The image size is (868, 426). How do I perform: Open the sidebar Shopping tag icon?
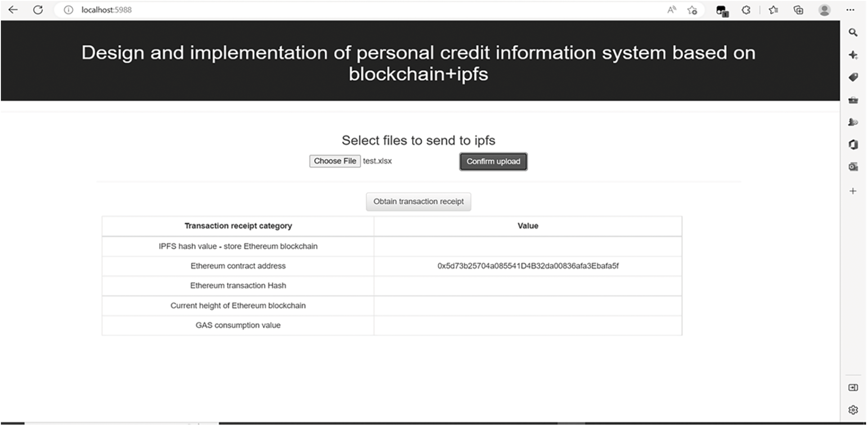[x=853, y=77]
